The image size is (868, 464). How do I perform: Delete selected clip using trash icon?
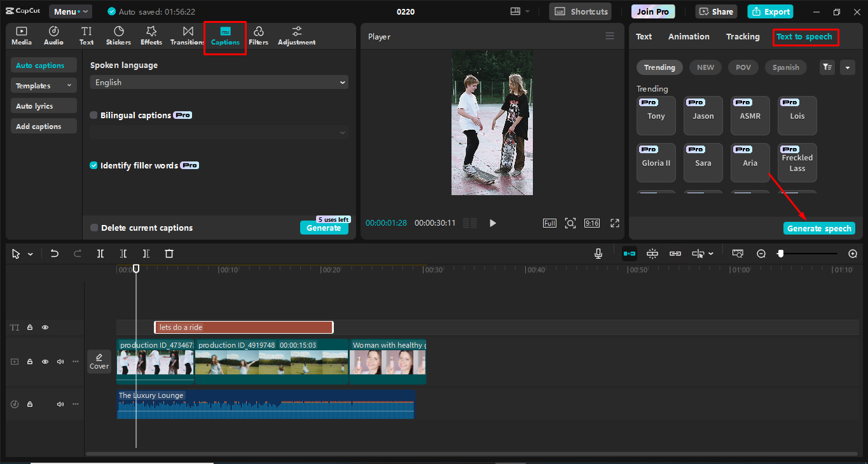(x=169, y=254)
